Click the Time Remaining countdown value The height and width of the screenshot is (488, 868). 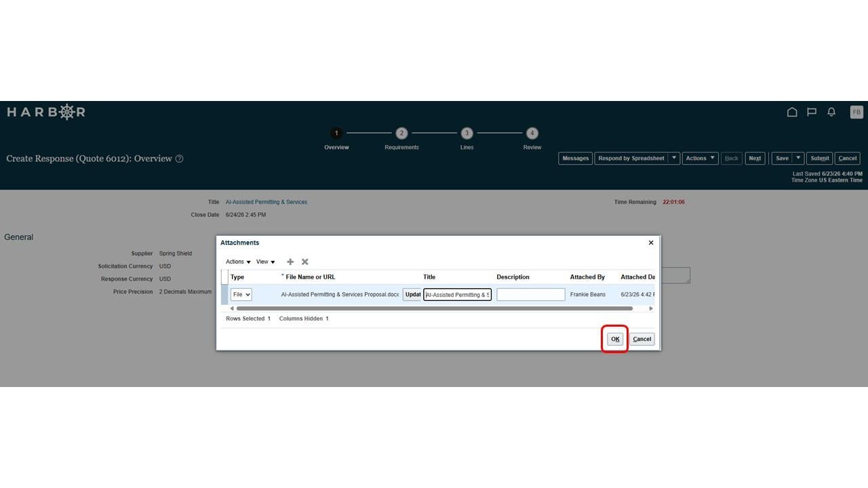[x=673, y=202]
